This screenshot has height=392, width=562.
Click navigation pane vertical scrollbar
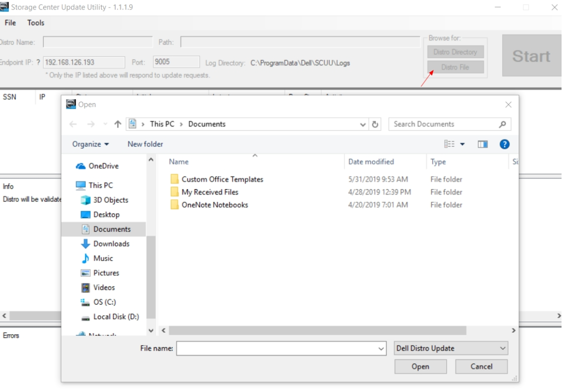tap(151, 277)
